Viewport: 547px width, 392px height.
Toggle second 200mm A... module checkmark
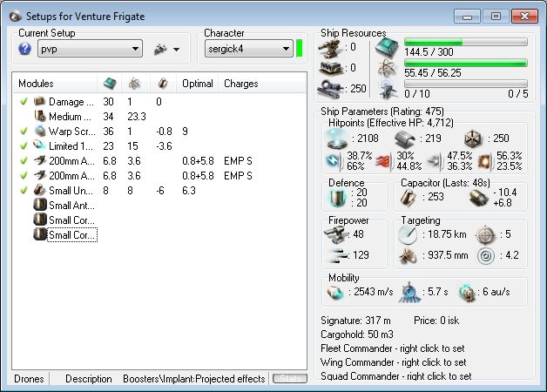[x=24, y=175]
